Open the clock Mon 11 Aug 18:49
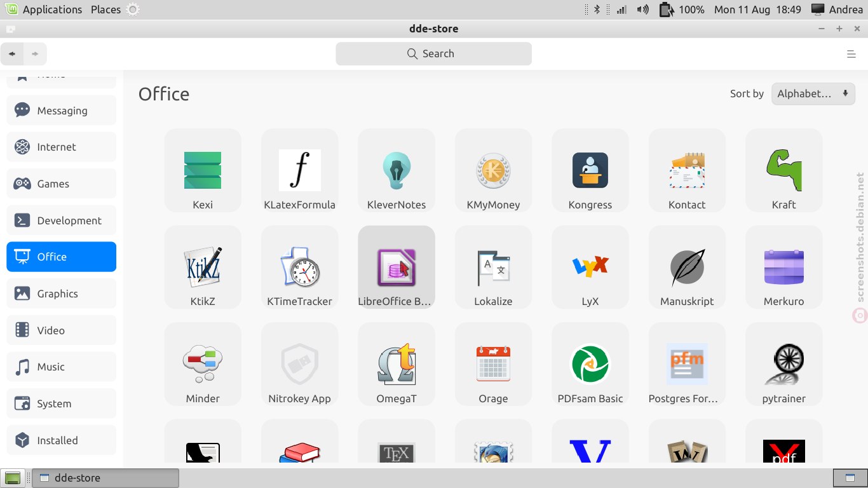 (757, 10)
